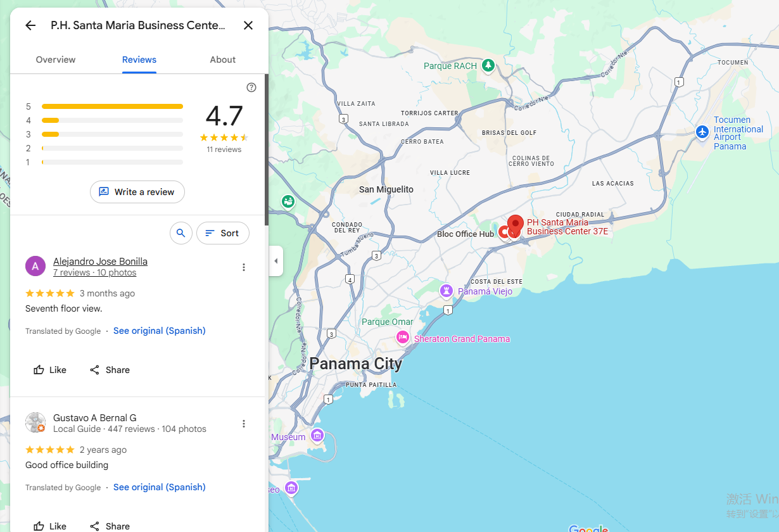Click the Panamá Viejo landmark marker

pyautogui.click(x=447, y=291)
